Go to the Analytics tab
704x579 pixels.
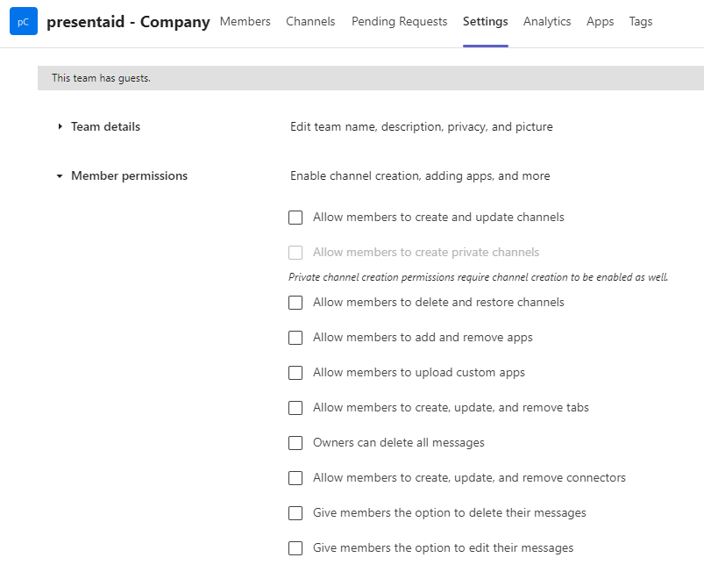(x=547, y=22)
